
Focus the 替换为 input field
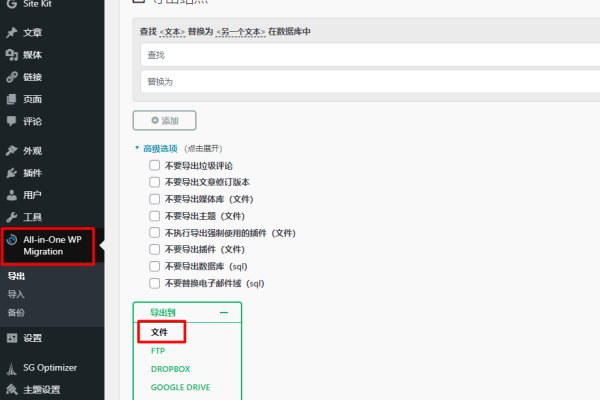click(370, 82)
